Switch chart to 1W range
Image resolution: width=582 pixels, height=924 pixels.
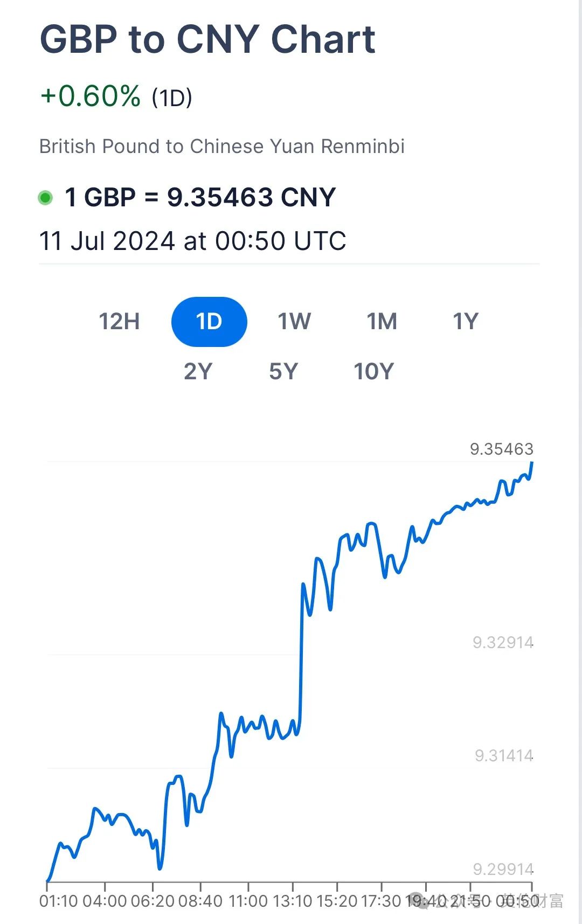(294, 322)
